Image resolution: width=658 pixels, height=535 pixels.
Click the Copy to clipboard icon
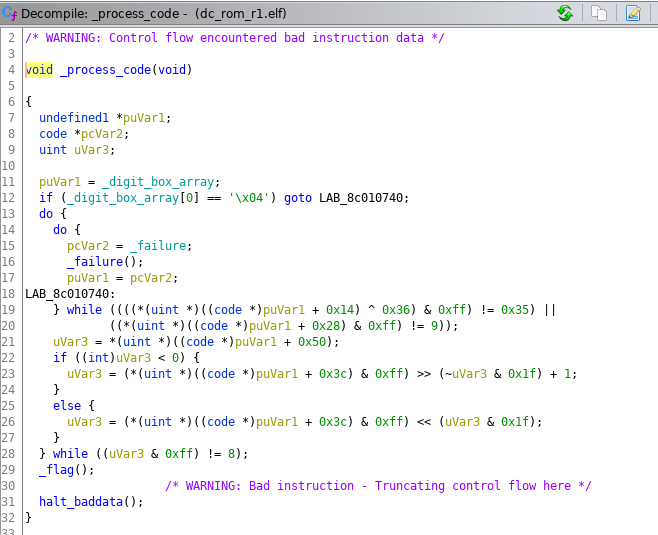tap(599, 13)
